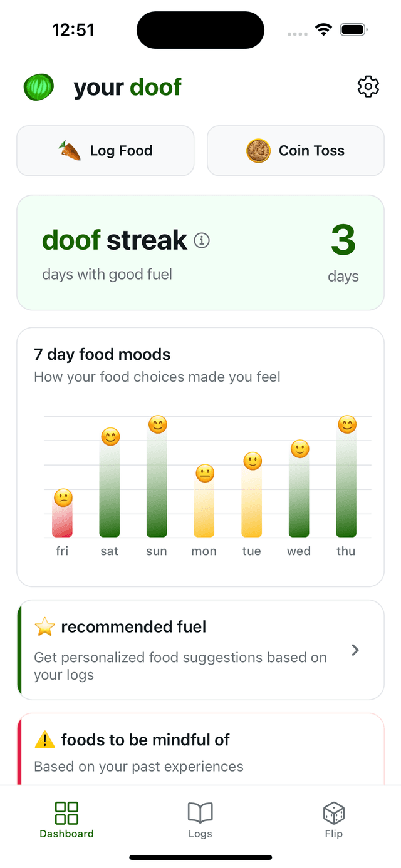Open the streak info circle icon
Image resolution: width=401 pixels, height=868 pixels.
pyautogui.click(x=202, y=240)
